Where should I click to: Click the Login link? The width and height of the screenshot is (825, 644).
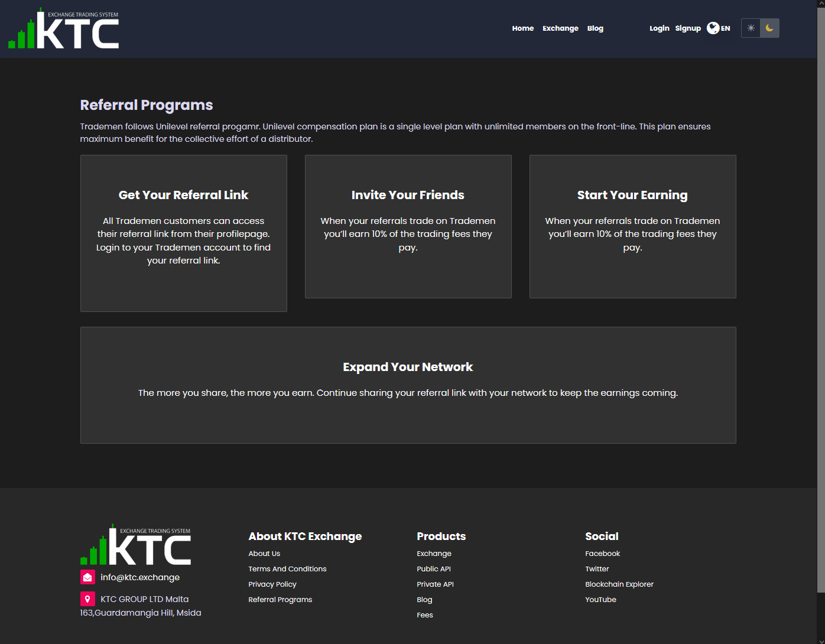tap(660, 28)
